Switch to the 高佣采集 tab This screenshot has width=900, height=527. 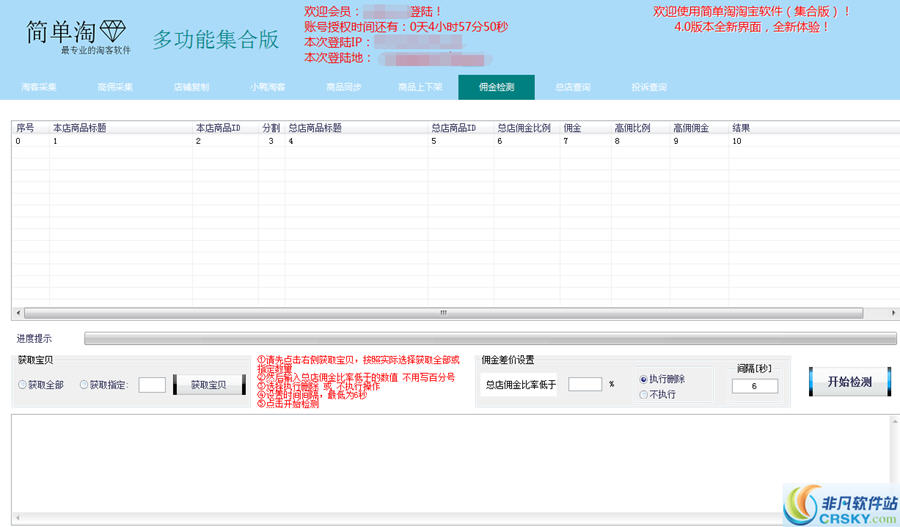click(x=115, y=87)
